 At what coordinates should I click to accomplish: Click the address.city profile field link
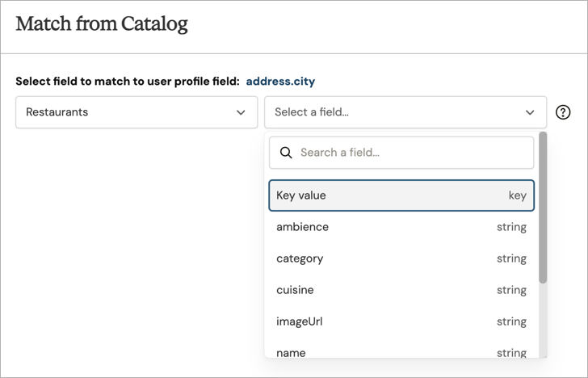coord(280,82)
